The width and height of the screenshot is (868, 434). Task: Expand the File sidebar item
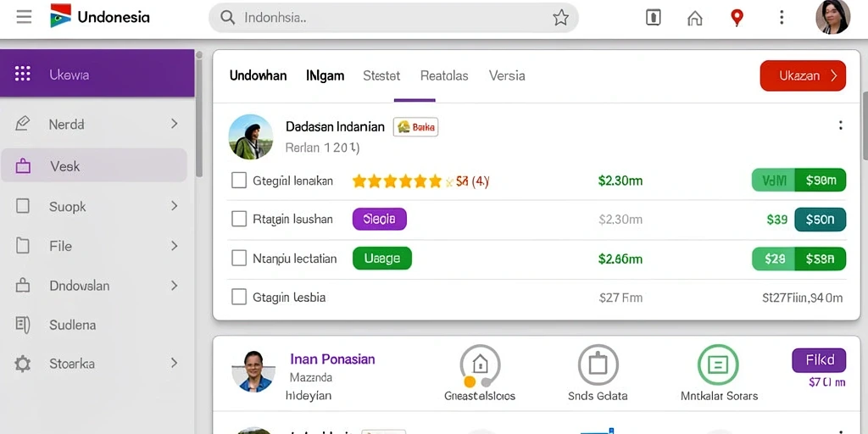click(x=174, y=245)
